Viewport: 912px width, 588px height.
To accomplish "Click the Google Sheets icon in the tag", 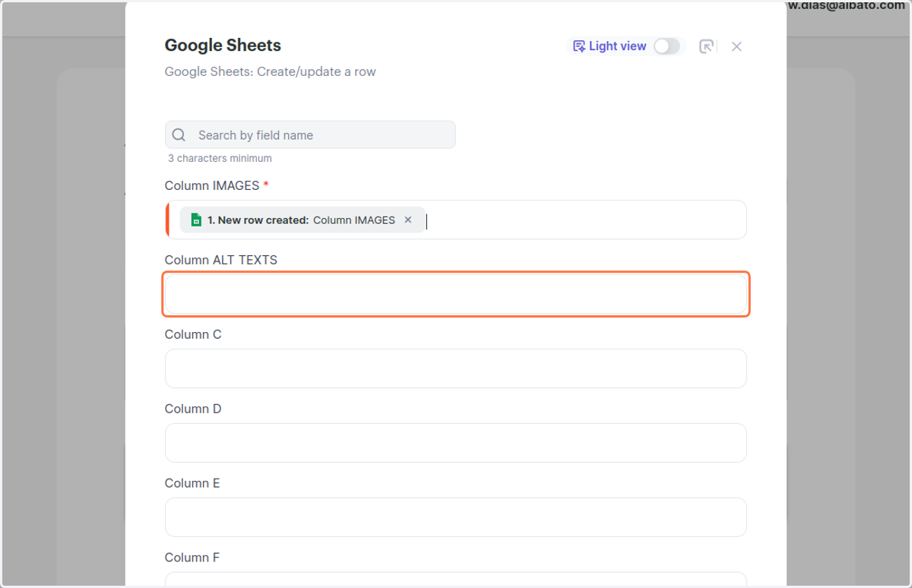I will click(x=196, y=220).
